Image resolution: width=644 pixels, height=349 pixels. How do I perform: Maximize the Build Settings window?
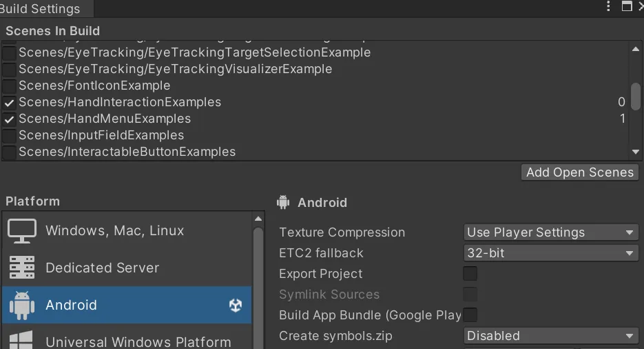pyautogui.click(x=627, y=7)
